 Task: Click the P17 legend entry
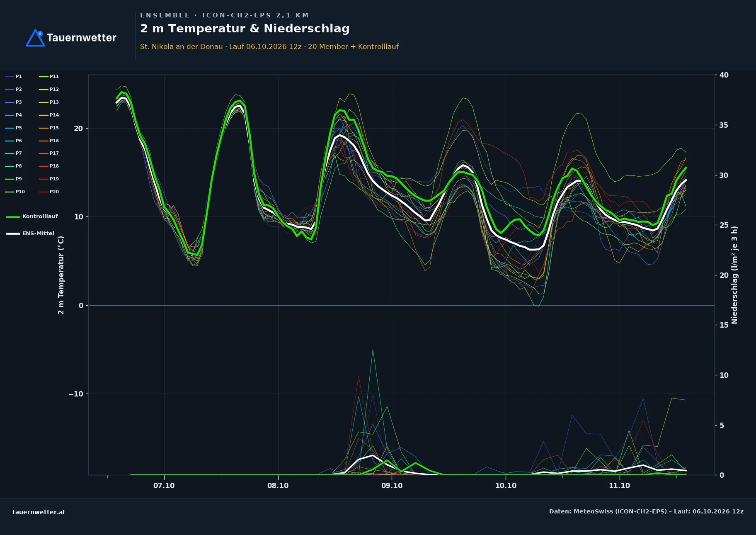click(x=49, y=153)
